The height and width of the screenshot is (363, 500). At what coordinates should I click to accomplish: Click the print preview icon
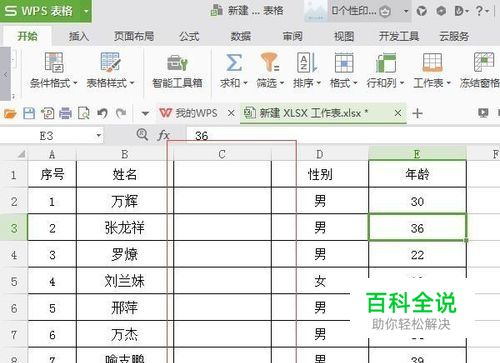84,114
